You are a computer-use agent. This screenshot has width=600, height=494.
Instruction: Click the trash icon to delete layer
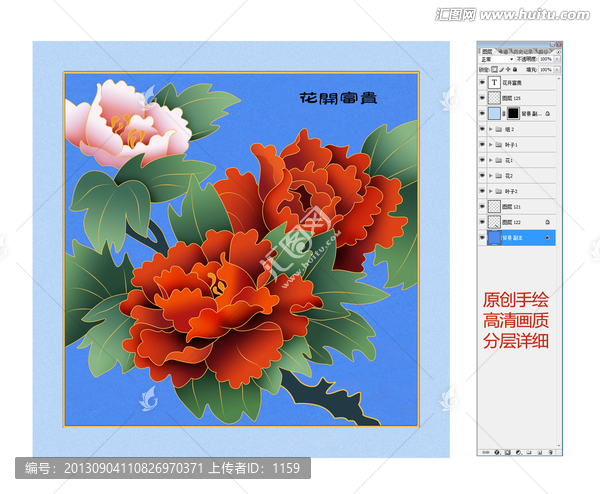click(551, 452)
